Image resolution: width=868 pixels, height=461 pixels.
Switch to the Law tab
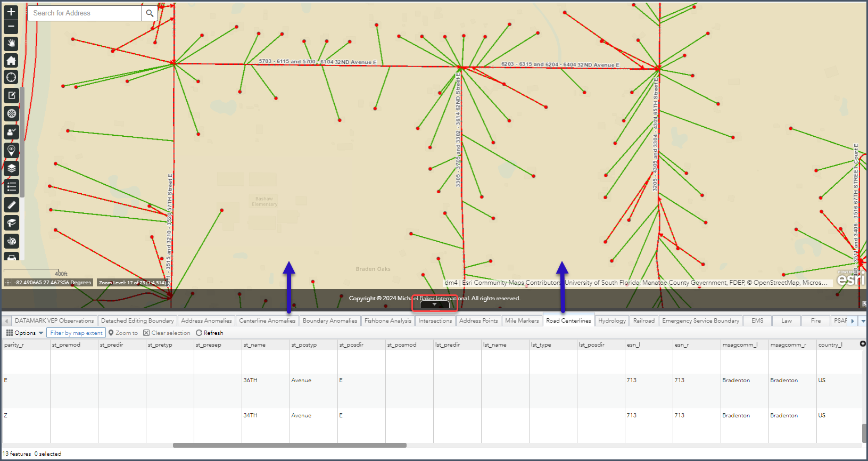click(x=787, y=321)
